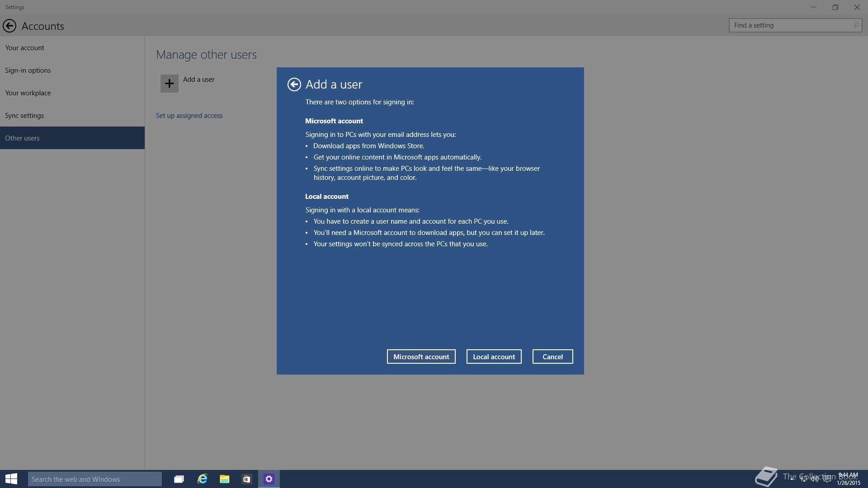Select Other users in the sidebar

(x=72, y=138)
